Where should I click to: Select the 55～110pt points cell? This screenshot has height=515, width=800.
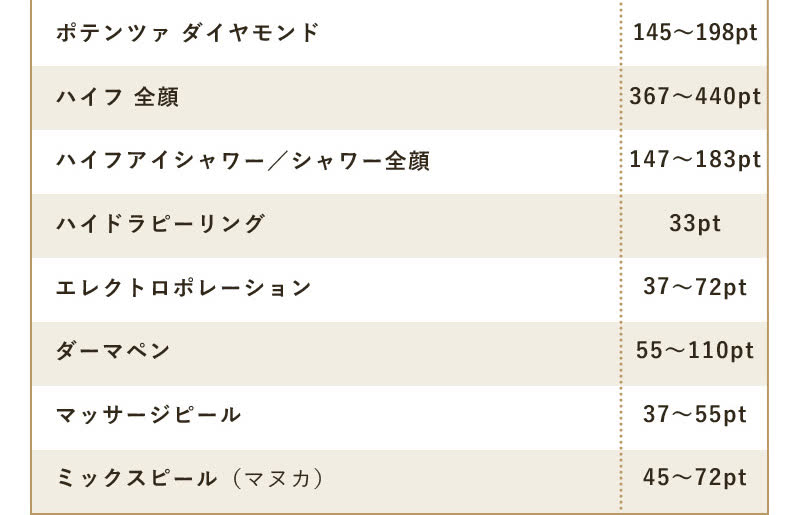point(695,351)
